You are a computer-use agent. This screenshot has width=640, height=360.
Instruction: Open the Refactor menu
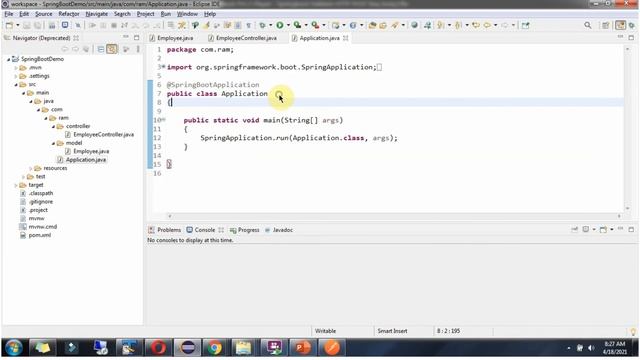tap(69, 14)
